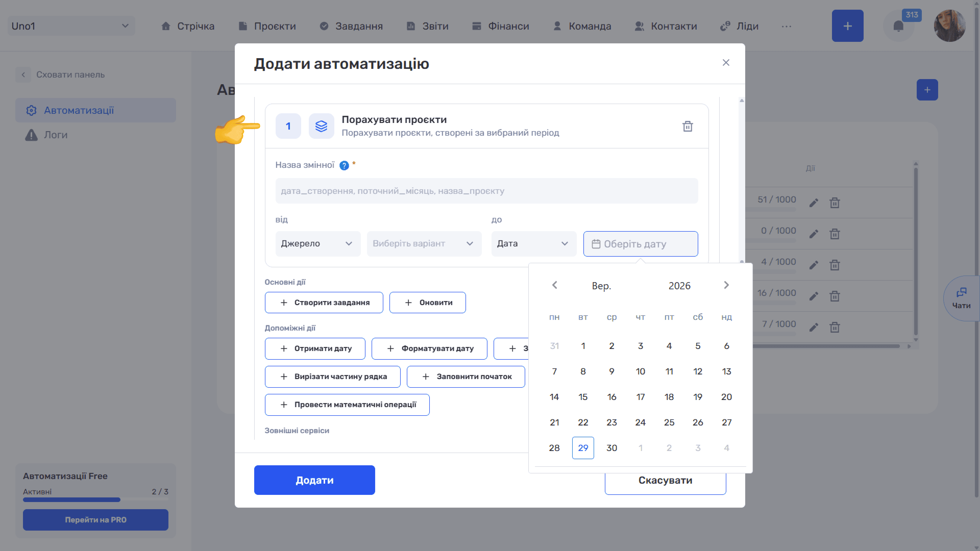Viewport: 980px width, 551px height.
Task: Edit the automation with 7 / 1000
Action: pos(813,327)
